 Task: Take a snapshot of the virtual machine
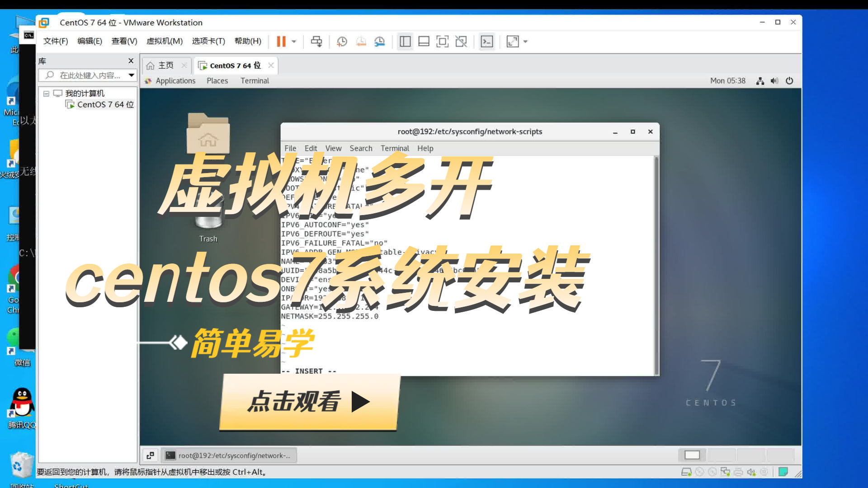[342, 42]
